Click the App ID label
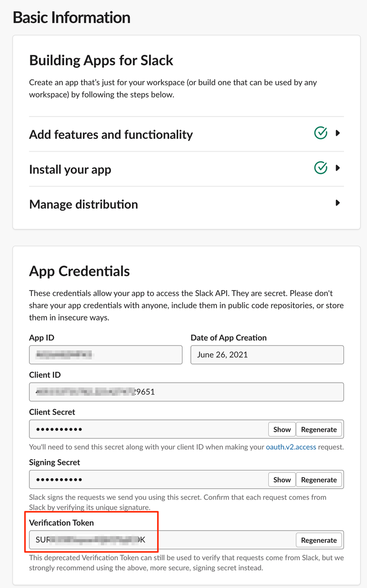 coord(42,338)
